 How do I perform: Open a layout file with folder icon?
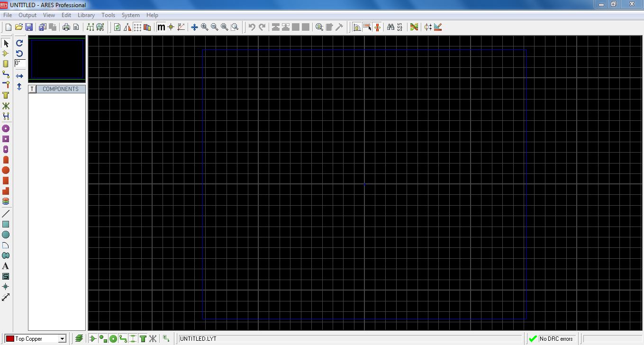click(19, 27)
